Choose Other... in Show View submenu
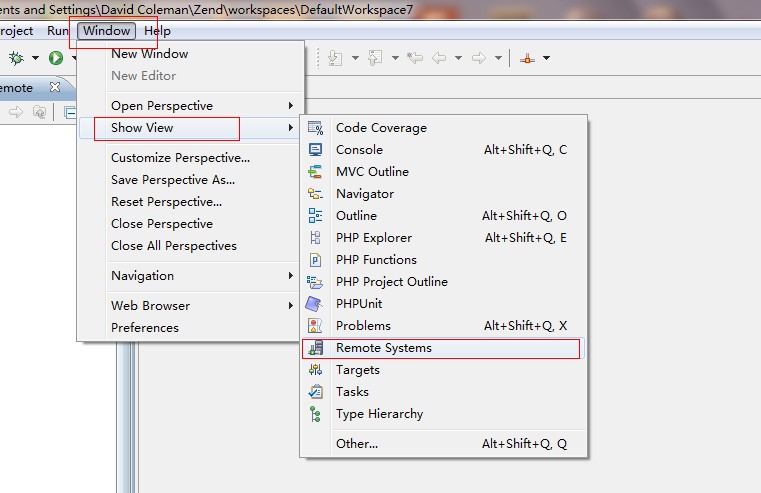The height and width of the screenshot is (493, 761). coord(443,444)
